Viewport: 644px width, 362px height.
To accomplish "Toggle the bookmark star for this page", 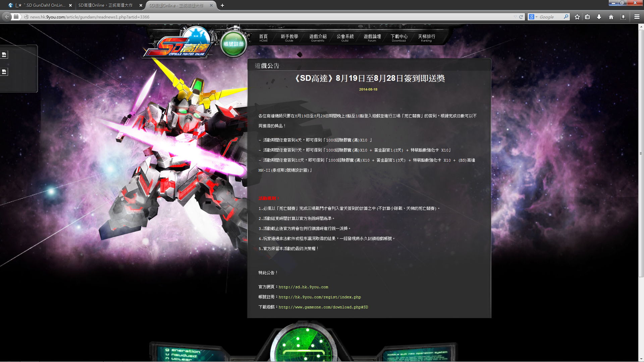I will pyautogui.click(x=577, y=16).
